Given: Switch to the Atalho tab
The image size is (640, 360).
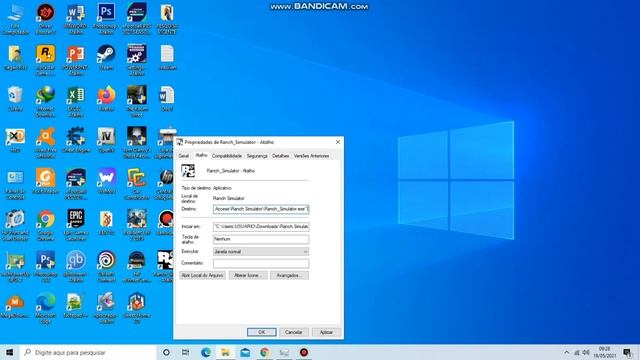Looking at the screenshot, I should point(201,156).
